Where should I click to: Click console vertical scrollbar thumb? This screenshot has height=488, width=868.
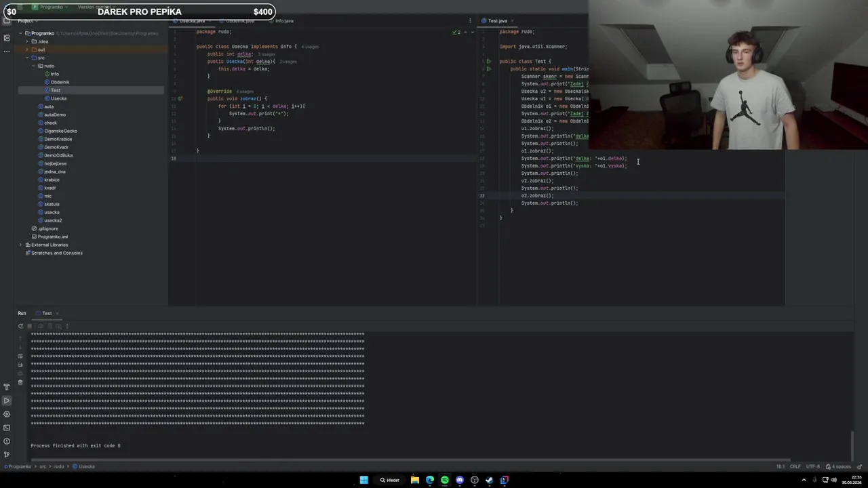click(852, 445)
